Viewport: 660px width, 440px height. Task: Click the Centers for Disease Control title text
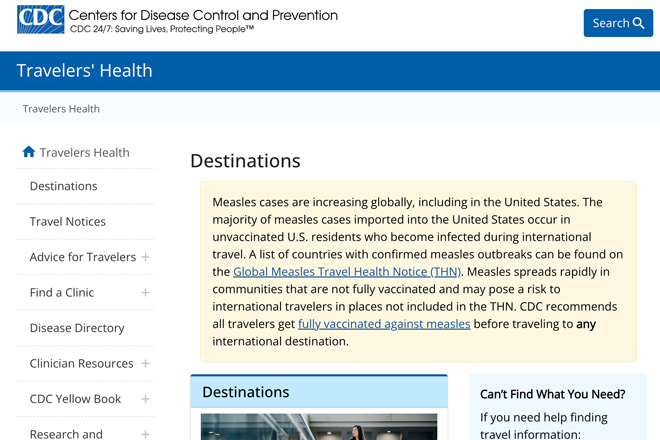203,15
